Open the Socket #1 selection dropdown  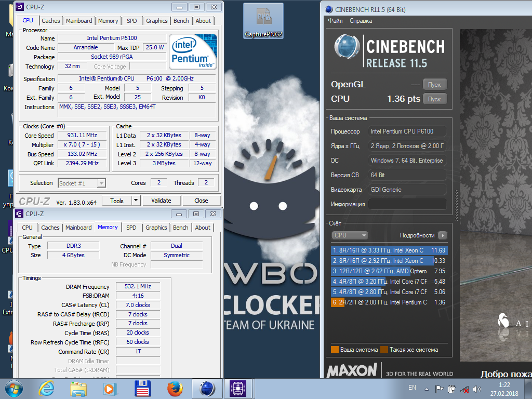tap(82, 183)
